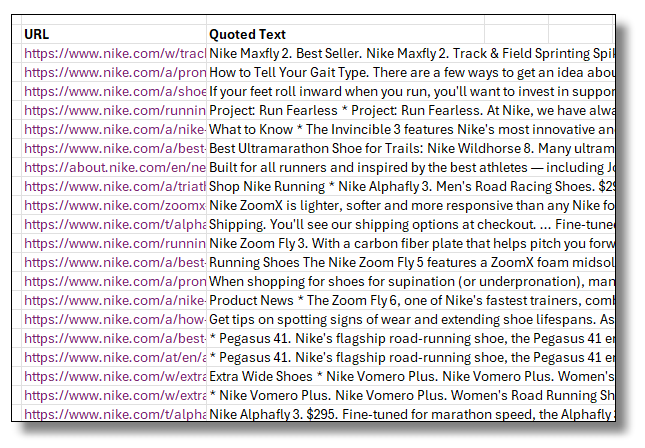
Task: Click the Product News Zoom Fly 6 cell
Action: [x=410, y=300]
